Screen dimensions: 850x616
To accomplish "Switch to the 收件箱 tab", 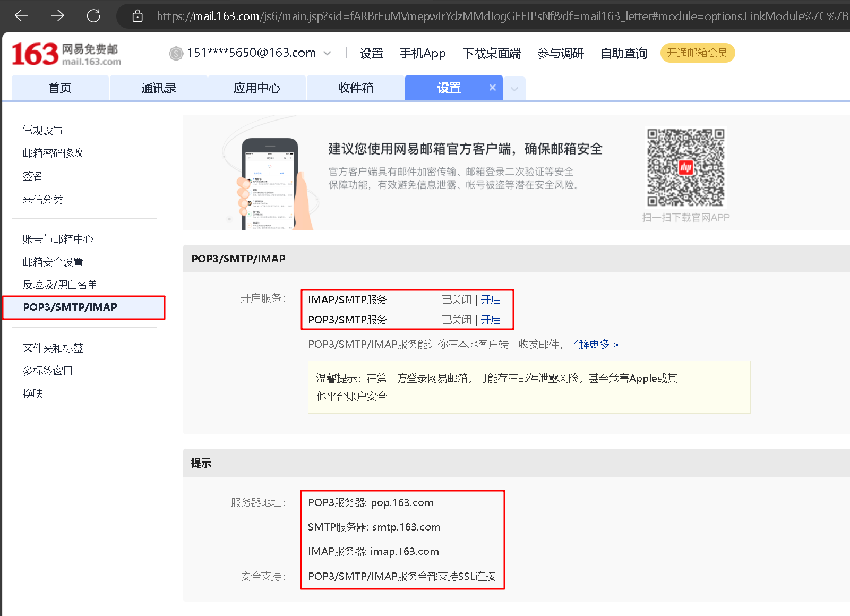I will click(x=355, y=88).
